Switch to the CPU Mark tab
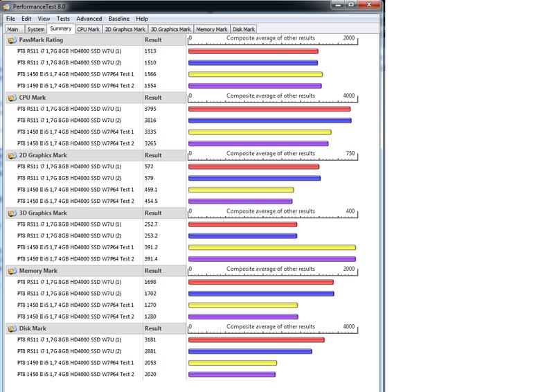Image resolution: width=554 pixels, height=392 pixels. pos(89,29)
